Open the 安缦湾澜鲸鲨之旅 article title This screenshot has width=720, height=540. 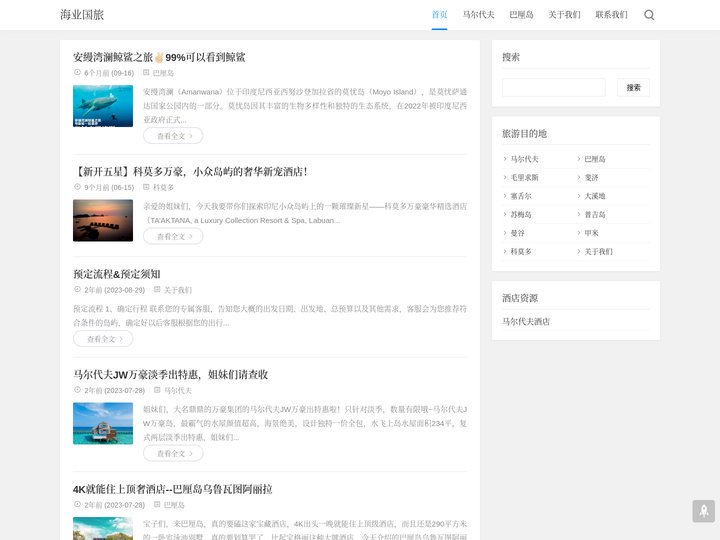[x=159, y=57]
